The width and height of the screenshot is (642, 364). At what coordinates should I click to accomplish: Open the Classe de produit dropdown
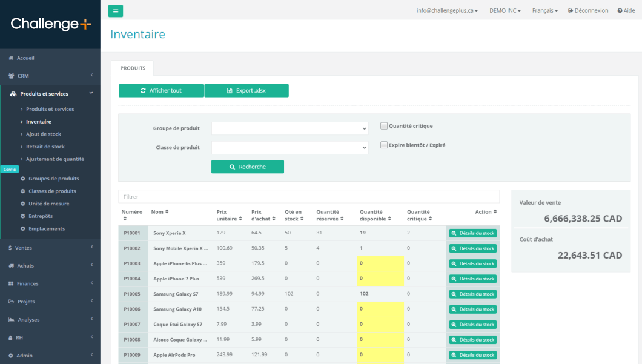pos(290,147)
